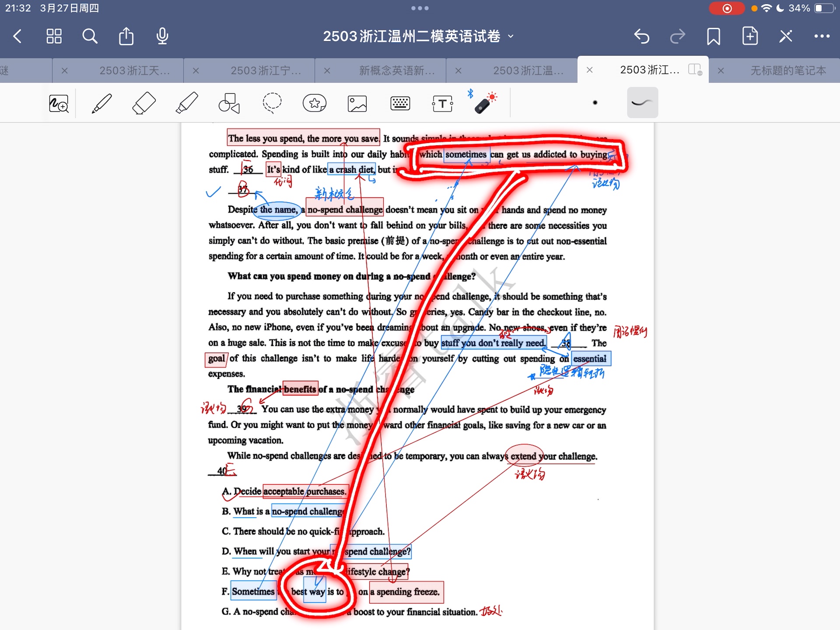840x630 pixels.
Task: Select the Highlighter tool
Action: coord(187,104)
